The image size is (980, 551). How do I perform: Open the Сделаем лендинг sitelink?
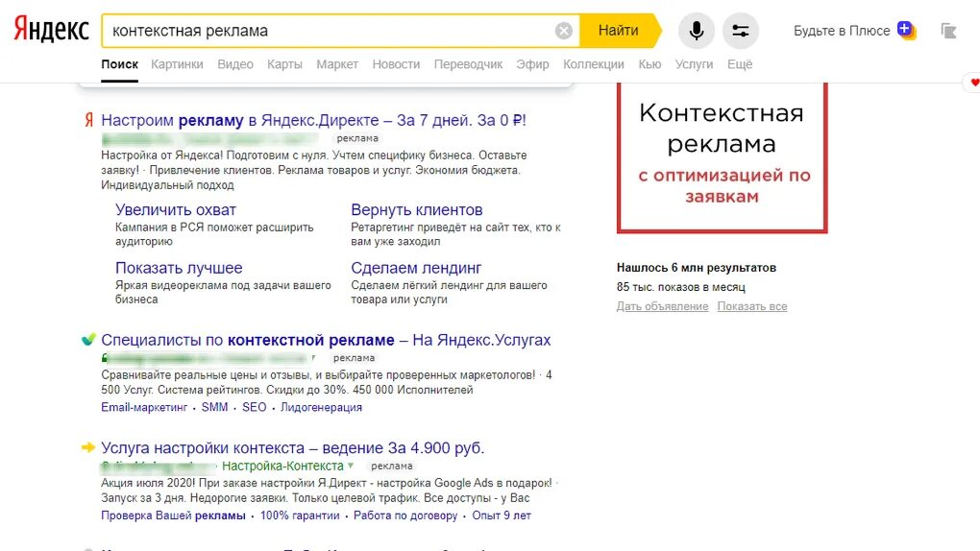pyautogui.click(x=416, y=268)
